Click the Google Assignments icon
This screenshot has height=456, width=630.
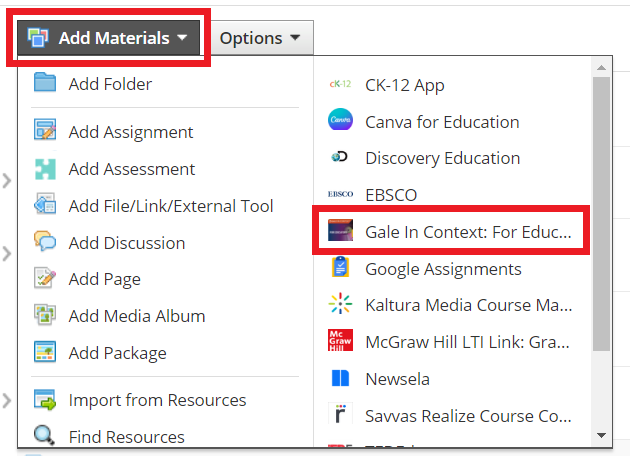pyautogui.click(x=340, y=269)
